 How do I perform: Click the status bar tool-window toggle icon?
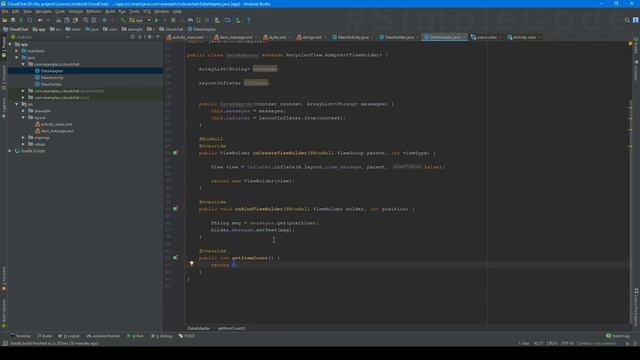coord(5,343)
